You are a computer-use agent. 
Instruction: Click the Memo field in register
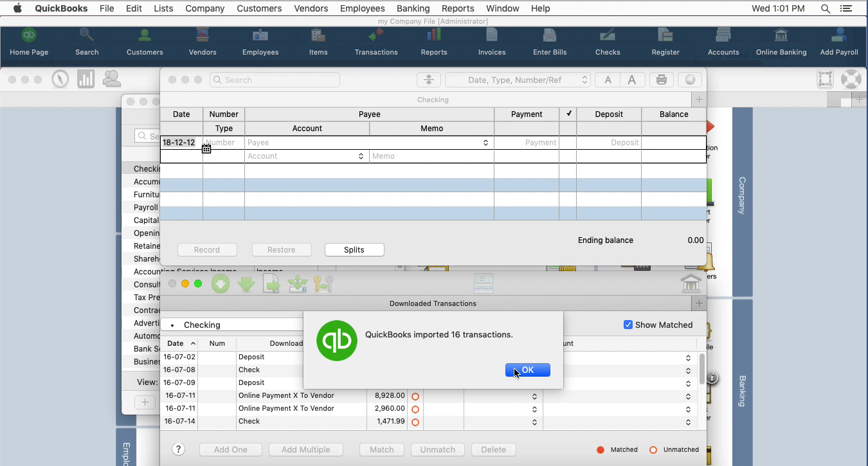coord(431,156)
